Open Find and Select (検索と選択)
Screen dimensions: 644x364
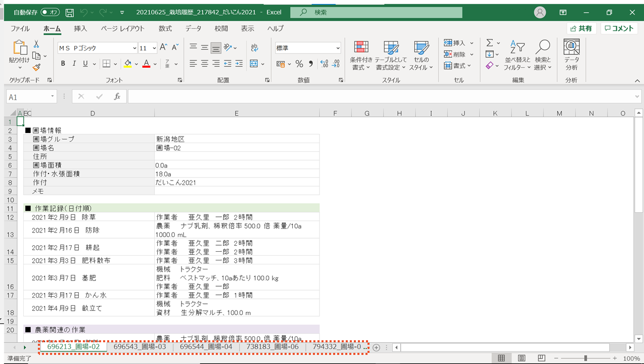click(543, 55)
